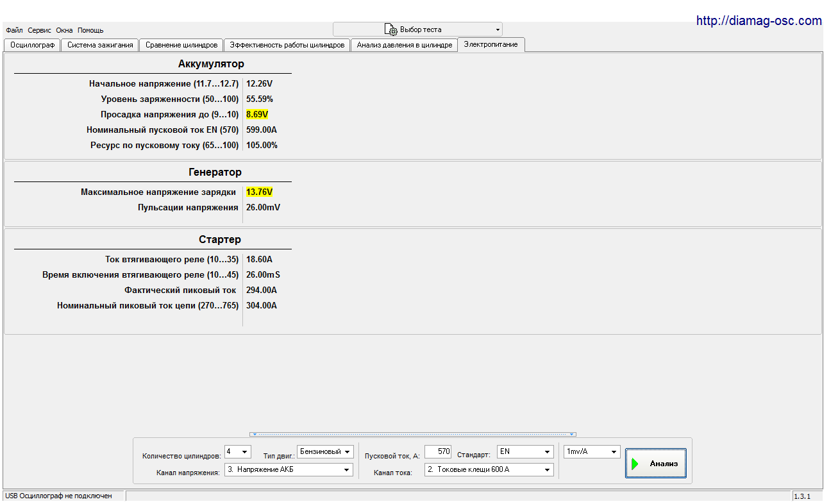Screen dimensions: 831x504
Task: Click the panel splitter handle above settings
Action: 413,434
